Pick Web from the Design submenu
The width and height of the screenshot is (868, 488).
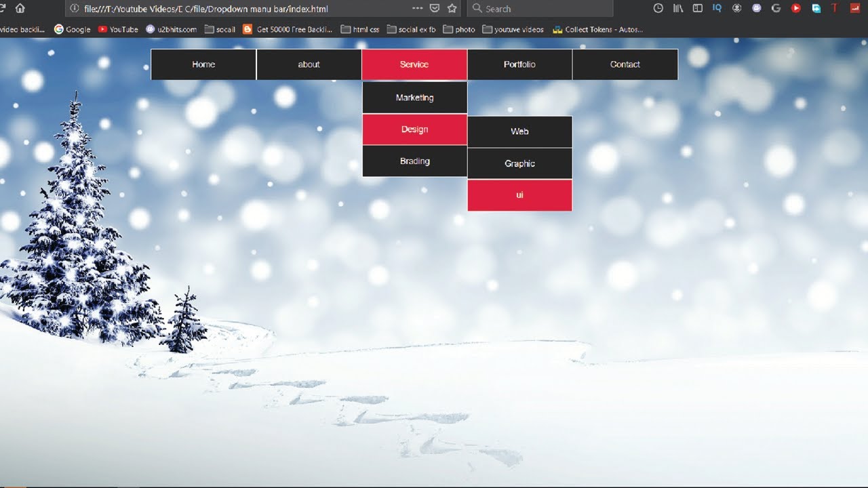coord(519,131)
